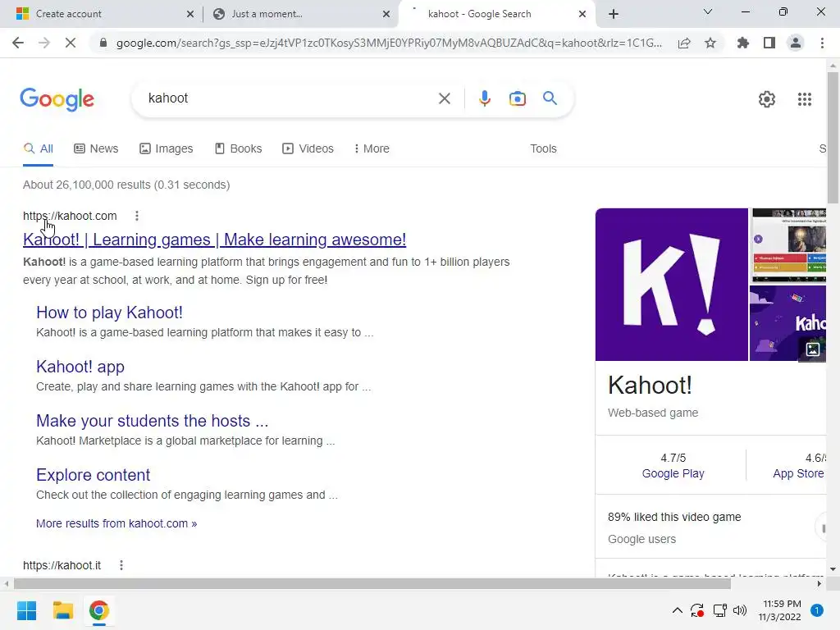Select the Books results tab

239,148
